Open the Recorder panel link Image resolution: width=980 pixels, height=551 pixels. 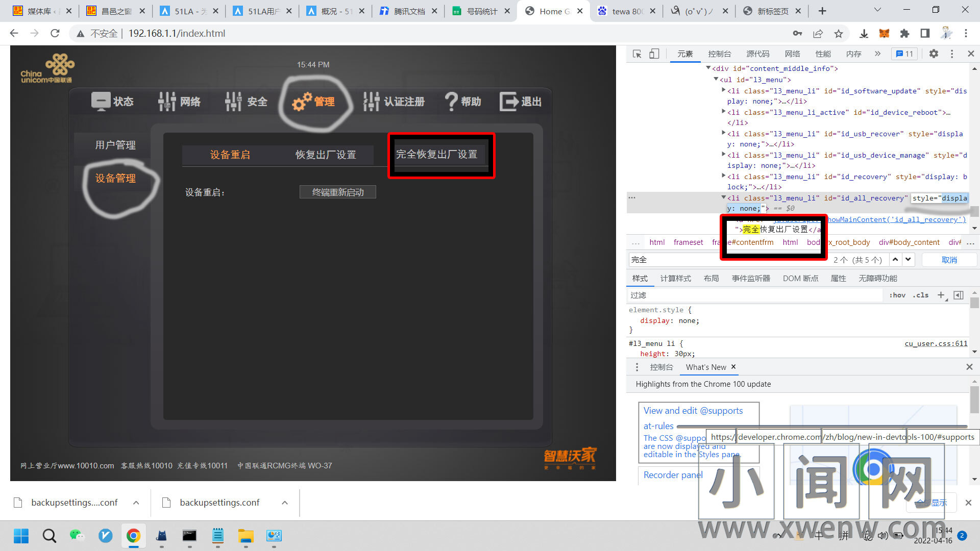click(x=673, y=475)
